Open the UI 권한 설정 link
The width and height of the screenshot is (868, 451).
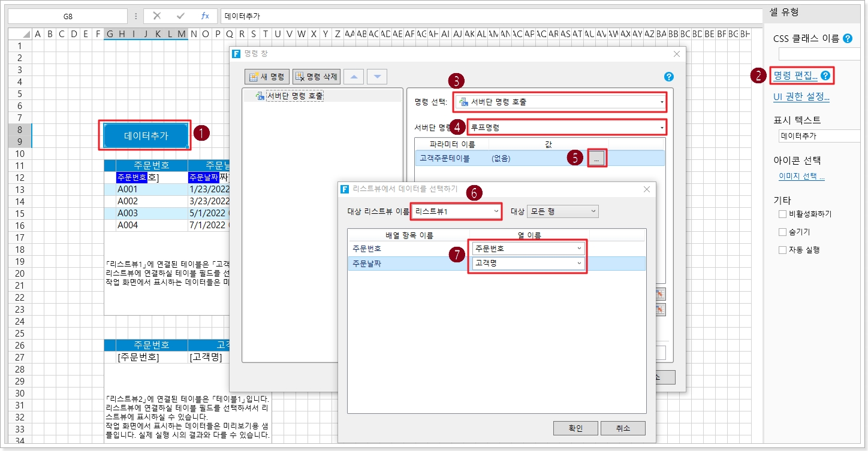click(x=801, y=97)
